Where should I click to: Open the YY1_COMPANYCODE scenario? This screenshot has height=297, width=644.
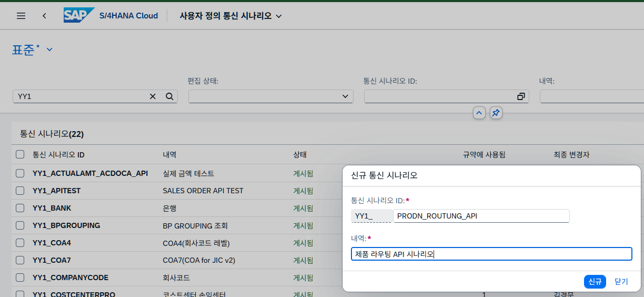click(x=71, y=278)
